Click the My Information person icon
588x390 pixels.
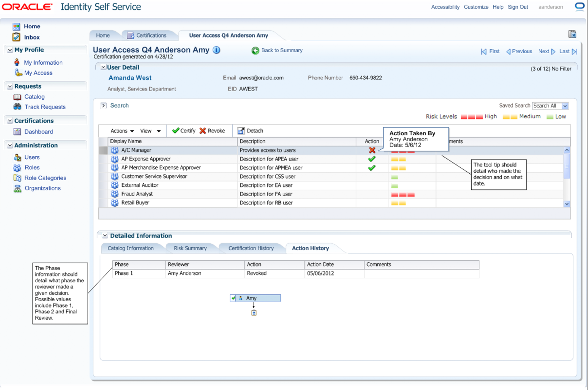point(17,62)
